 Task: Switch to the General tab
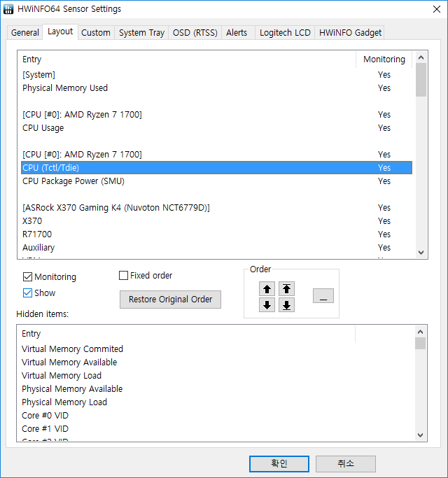[x=25, y=33]
